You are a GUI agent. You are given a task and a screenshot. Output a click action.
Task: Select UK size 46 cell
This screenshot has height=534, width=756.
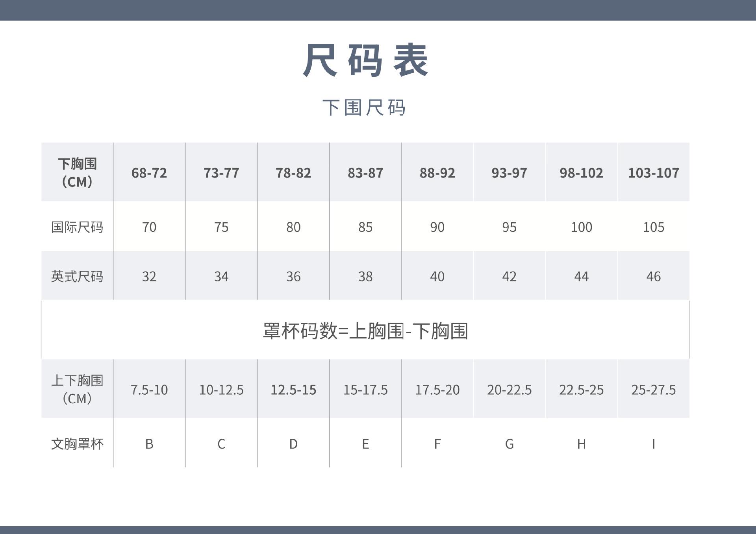(653, 276)
